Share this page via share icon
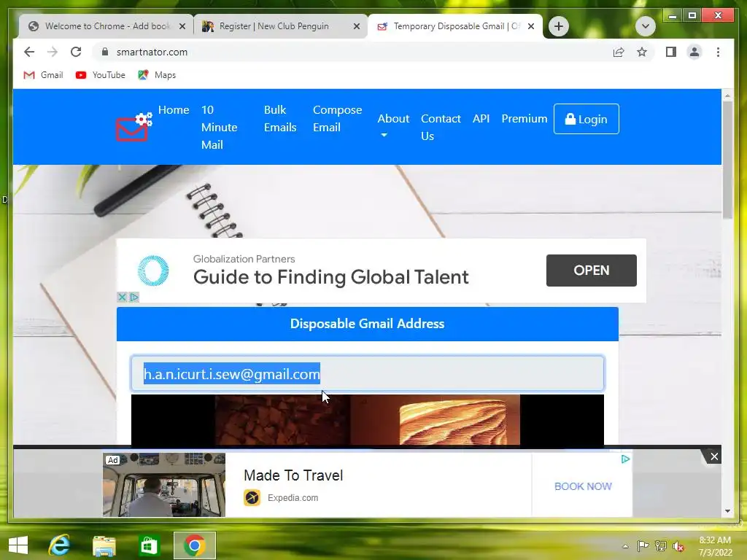This screenshot has width=747, height=560. pos(619,52)
